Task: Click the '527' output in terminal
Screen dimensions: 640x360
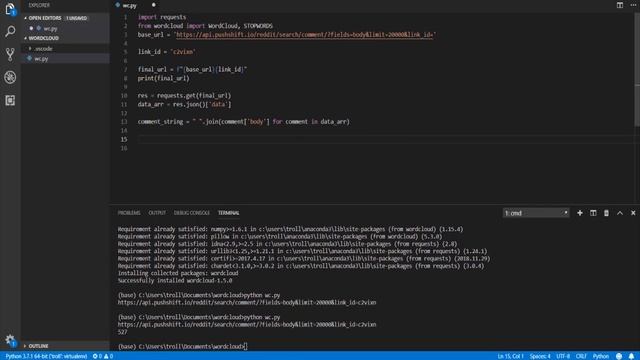Action: coord(122,332)
